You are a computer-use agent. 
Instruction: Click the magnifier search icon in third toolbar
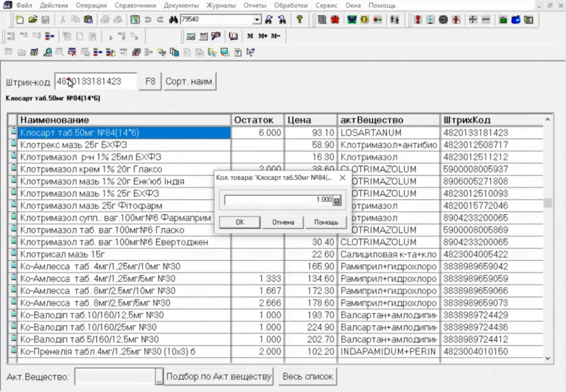pos(48,52)
